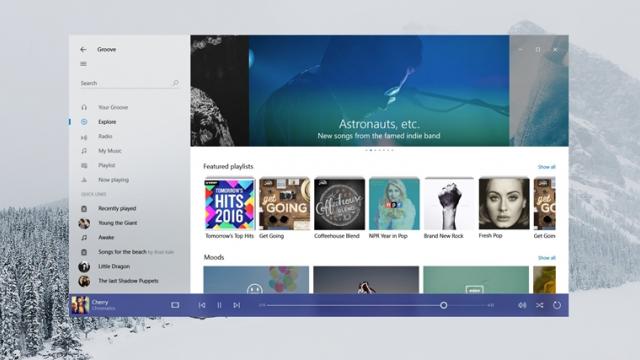Click the music note icon beside My Music
Viewport: 640px width, 360px height.
[x=84, y=151]
